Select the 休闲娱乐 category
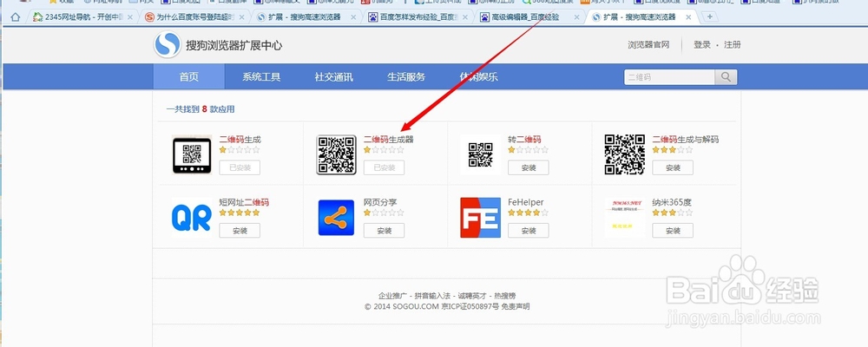868x347 pixels. pyautogui.click(x=479, y=77)
